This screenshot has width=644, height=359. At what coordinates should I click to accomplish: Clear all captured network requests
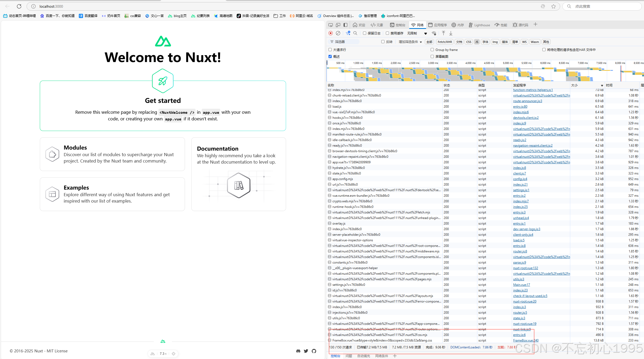tap(338, 33)
